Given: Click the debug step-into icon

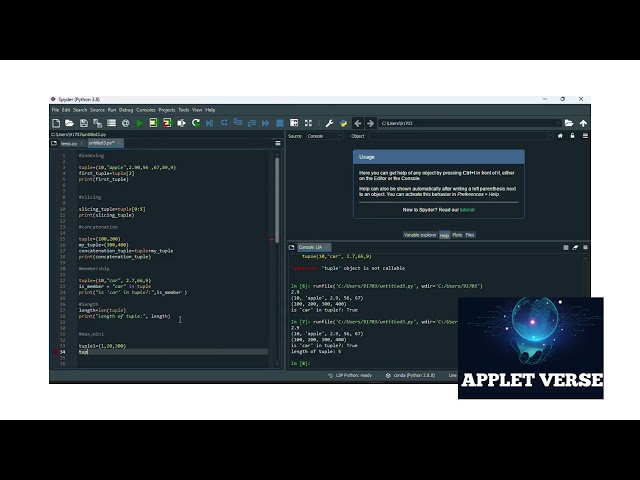Looking at the screenshot, I should point(238,123).
